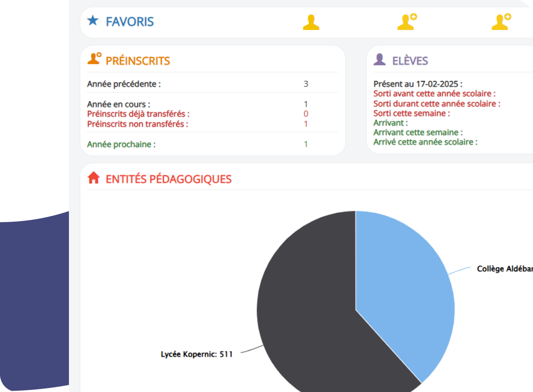533x392 pixels.
Task: Click the orange preinscrit icon beside PRÉINSCRITS
Action: 94,59
